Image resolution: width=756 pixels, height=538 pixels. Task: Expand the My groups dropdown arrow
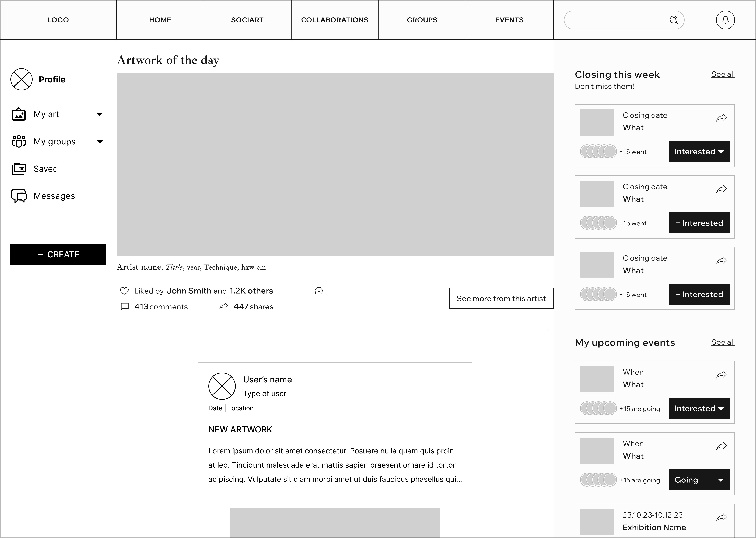tap(100, 142)
